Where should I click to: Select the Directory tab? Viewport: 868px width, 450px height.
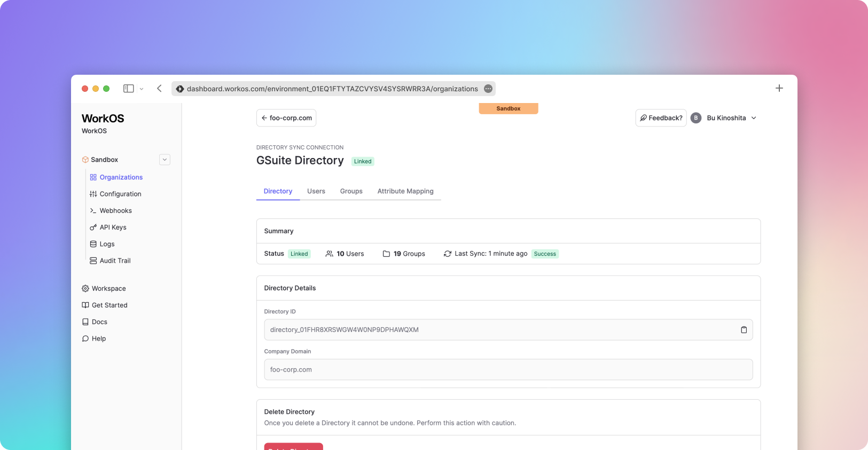click(x=278, y=191)
